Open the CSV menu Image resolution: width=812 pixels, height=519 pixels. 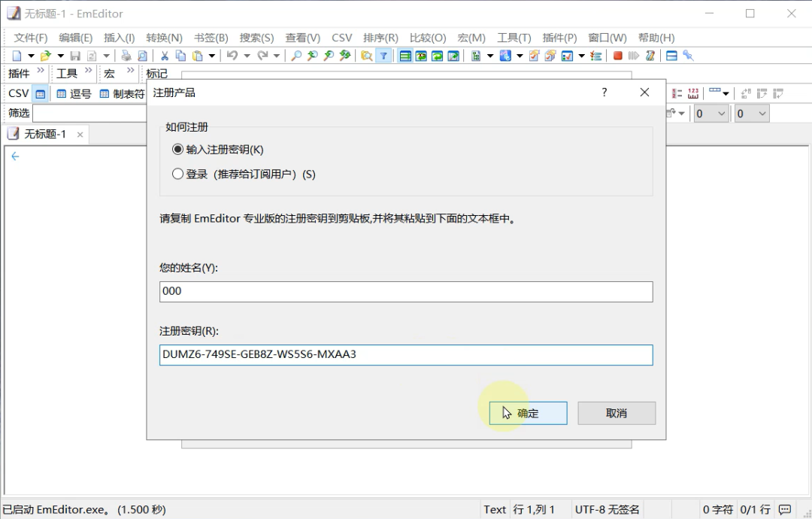(342, 38)
